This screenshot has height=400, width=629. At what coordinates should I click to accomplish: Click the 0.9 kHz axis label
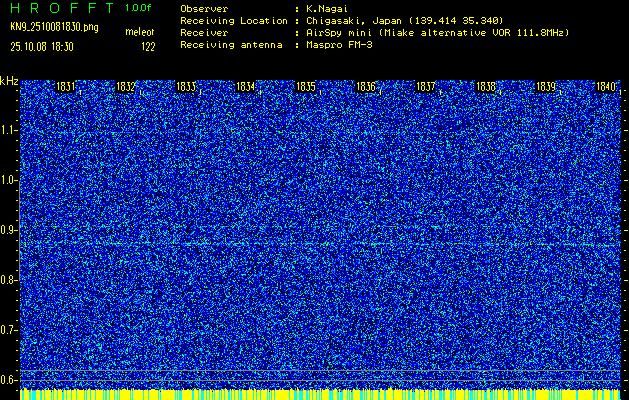click(9, 230)
